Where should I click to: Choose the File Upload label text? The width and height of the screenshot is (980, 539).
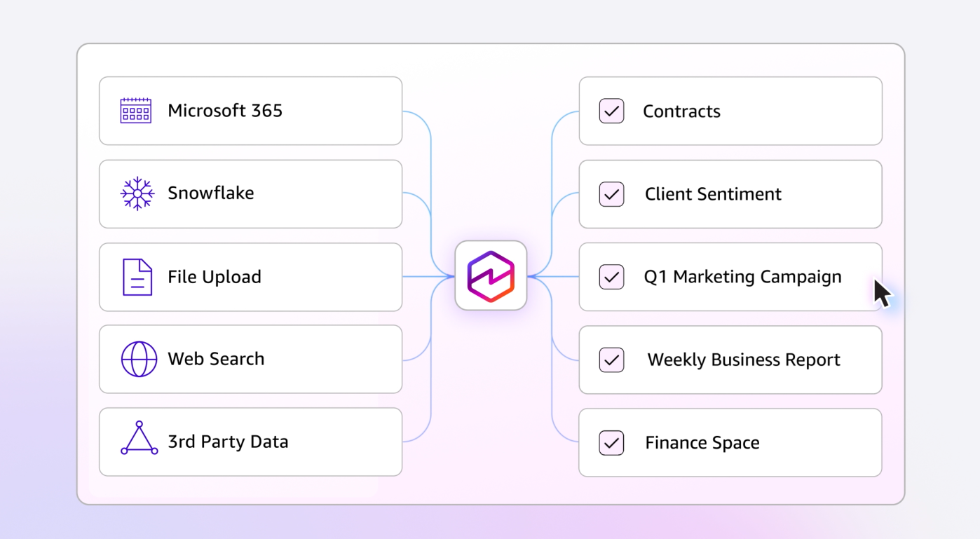pyautogui.click(x=215, y=277)
